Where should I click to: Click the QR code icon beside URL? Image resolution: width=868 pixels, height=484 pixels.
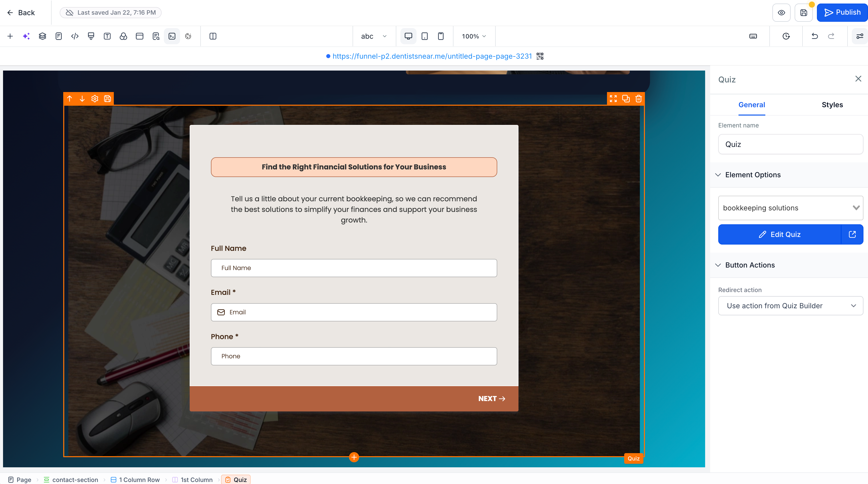coord(540,56)
